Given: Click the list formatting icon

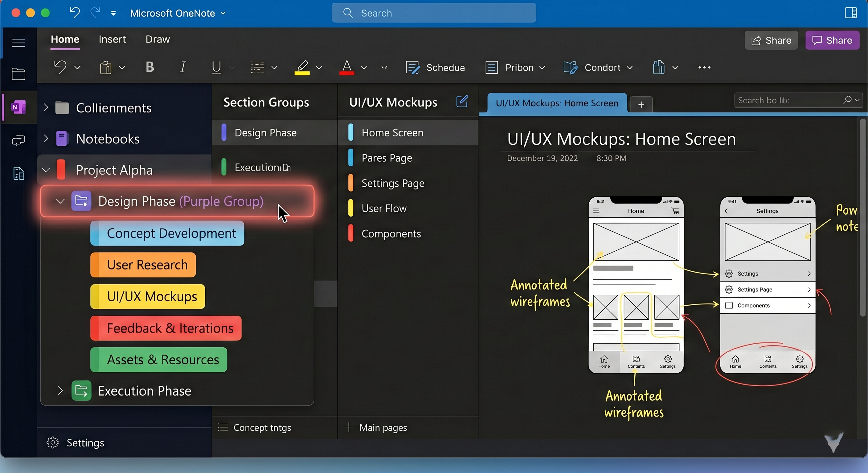Looking at the screenshot, I should click(257, 67).
